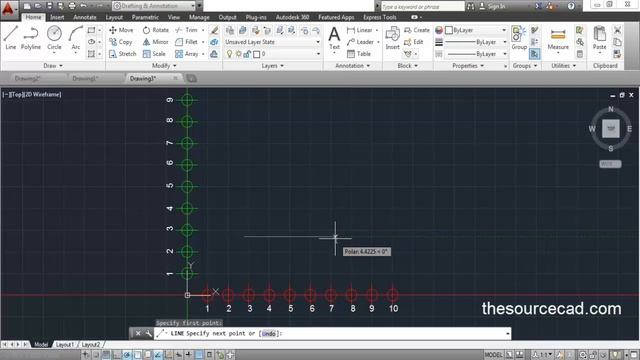Open the Drafting & Annotation workspace dropdown

coord(154,6)
